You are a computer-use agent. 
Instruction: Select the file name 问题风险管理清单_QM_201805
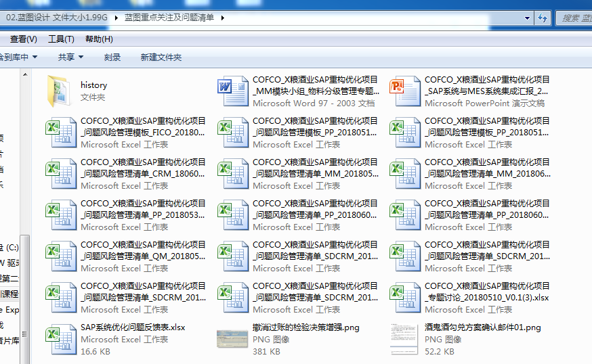[x=143, y=250]
